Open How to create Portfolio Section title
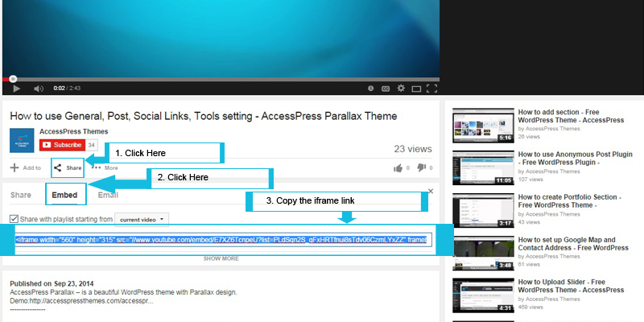Image resolution: width=644 pixels, height=322 pixels. (570, 201)
